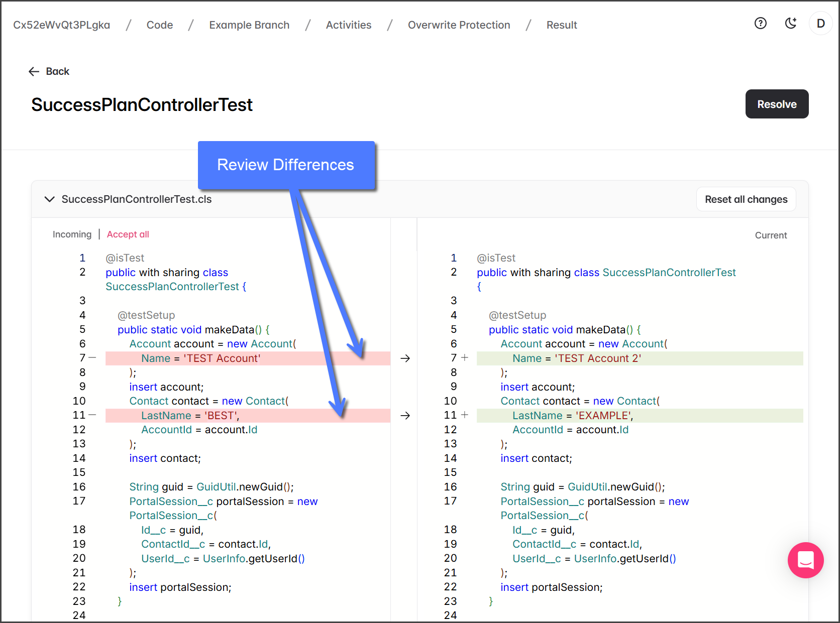Accept incoming change arrow for line 11

click(x=405, y=416)
